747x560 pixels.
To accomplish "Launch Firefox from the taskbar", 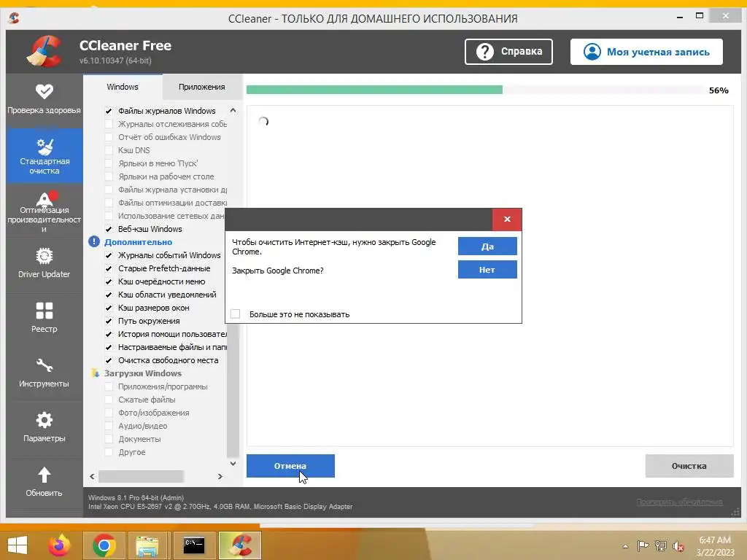I will (x=59, y=545).
